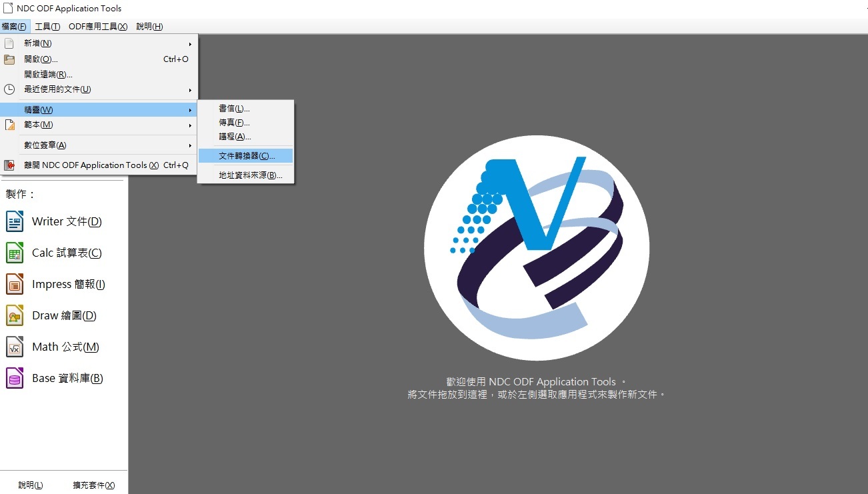This screenshot has width=868, height=494.
Task: Click the Math 公式 formula icon
Action: tap(15, 347)
